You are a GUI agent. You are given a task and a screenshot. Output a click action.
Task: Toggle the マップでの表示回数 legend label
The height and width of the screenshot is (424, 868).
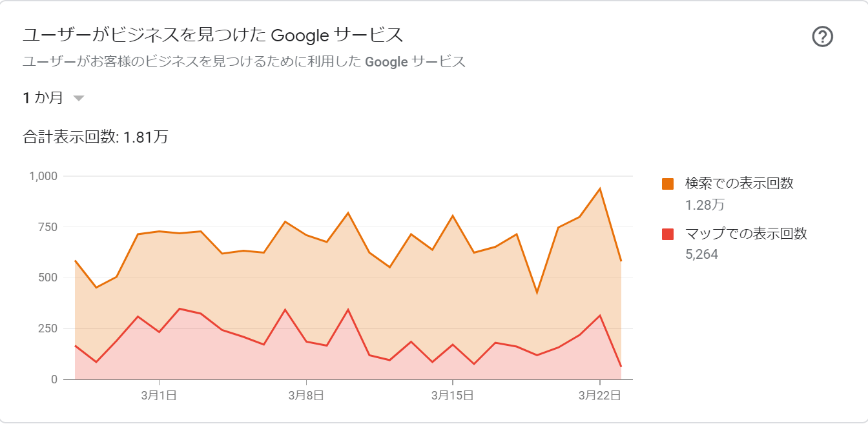pyautogui.click(x=746, y=234)
